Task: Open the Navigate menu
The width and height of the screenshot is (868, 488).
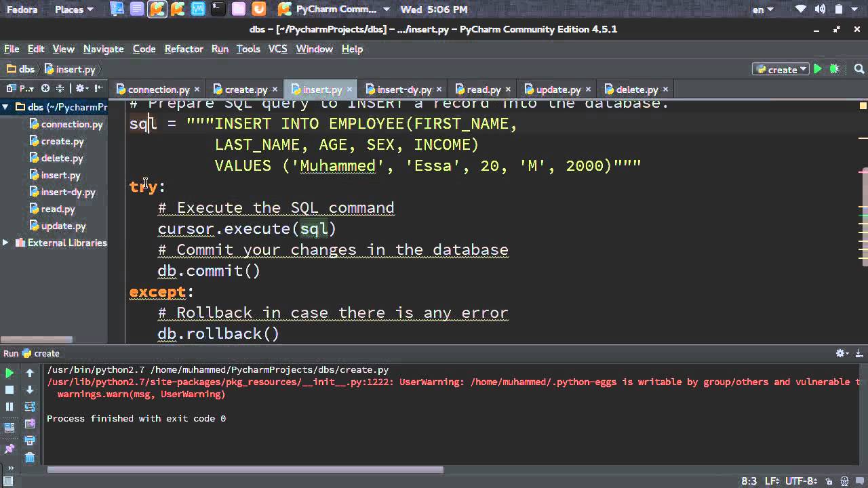Action: coord(104,49)
